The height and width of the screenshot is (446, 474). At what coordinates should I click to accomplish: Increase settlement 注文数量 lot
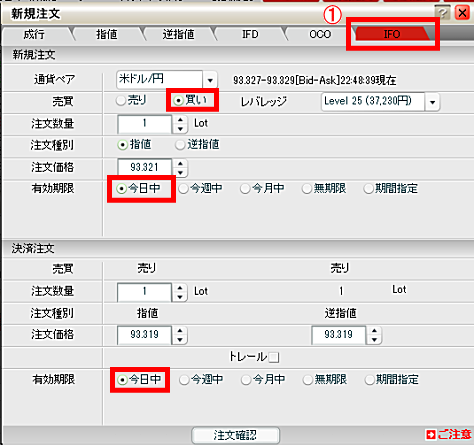point(180,288)
